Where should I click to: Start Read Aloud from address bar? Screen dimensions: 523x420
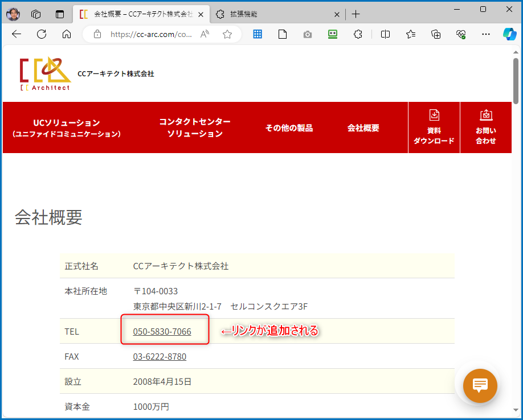[205, 34]
